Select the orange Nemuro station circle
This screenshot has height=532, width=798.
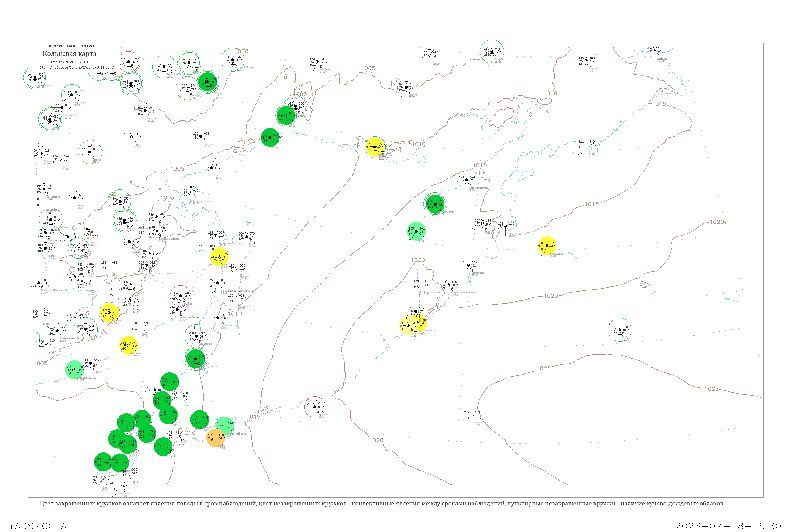point(216,438)
